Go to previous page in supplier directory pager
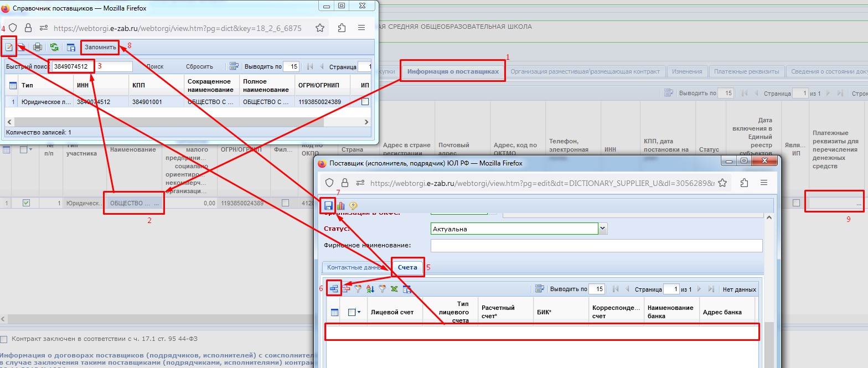 (322, 66)
